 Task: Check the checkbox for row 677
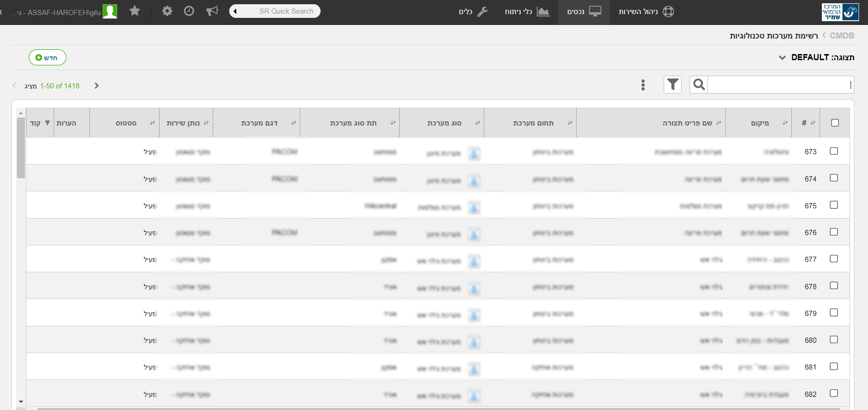pos(834,259)
